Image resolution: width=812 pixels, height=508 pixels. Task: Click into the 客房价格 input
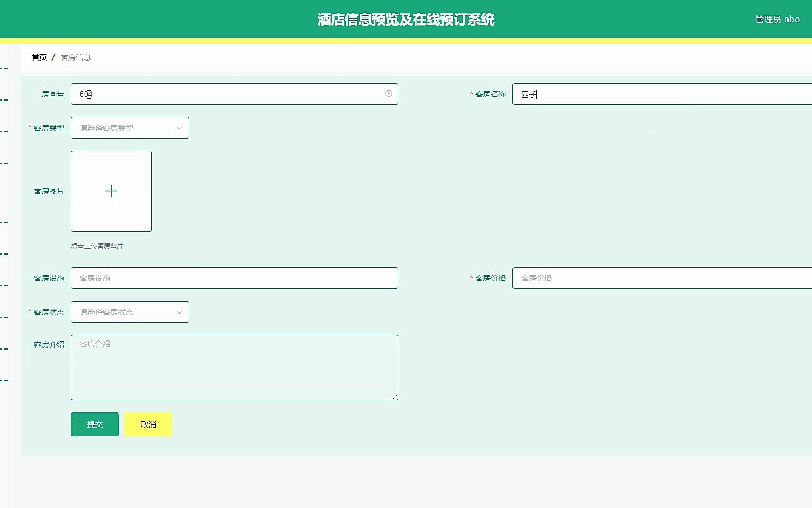(662, 278)
